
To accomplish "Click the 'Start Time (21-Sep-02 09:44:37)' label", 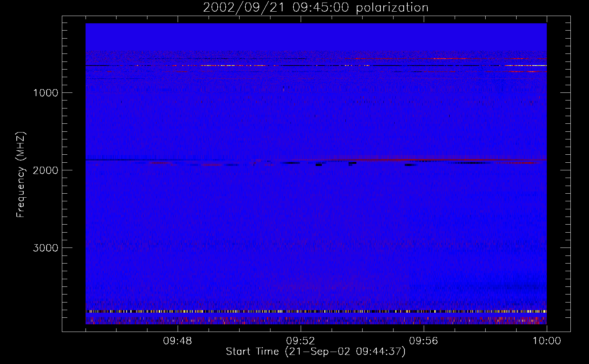I will [316, 352].
